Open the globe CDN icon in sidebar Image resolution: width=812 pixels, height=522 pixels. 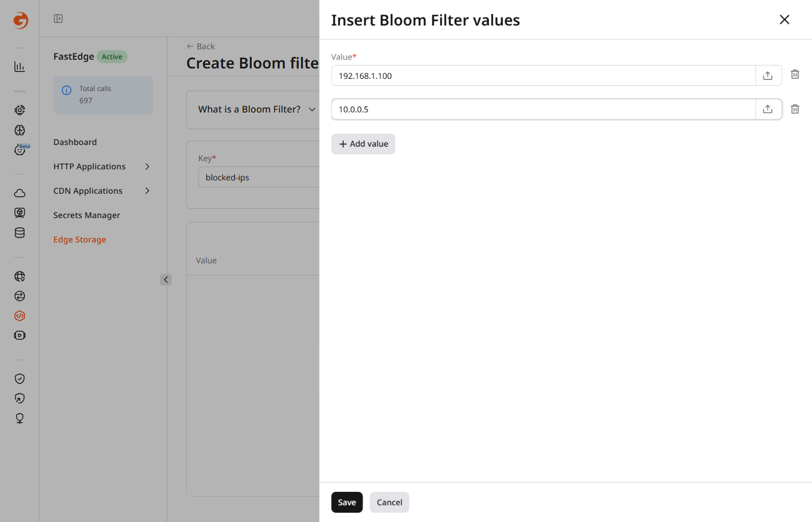point(20,277)
